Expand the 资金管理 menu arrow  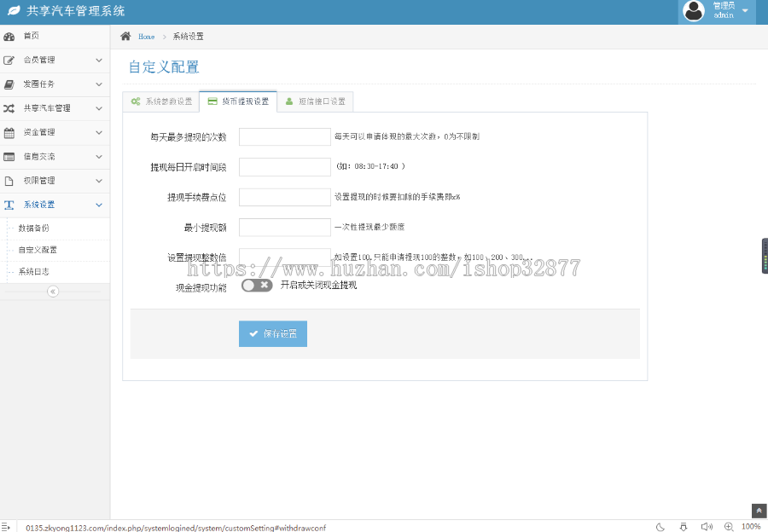[x=99, y=133]
